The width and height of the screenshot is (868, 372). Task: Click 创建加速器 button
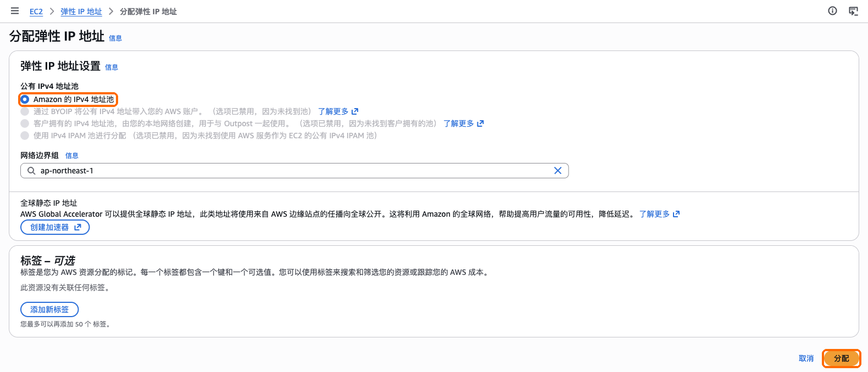click(55, 227)
